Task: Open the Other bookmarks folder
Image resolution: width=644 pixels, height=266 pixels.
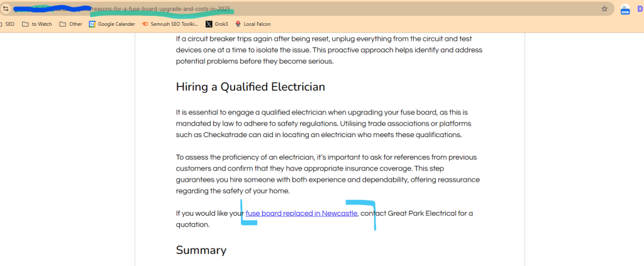Action: point(70,25)
